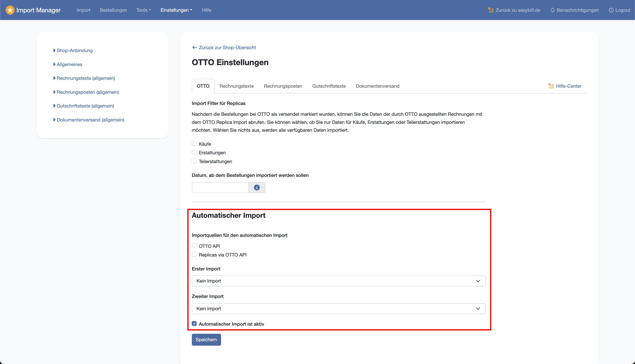Click the Hilfe-Center external link icon
Viewport: 635px width, 364px height.
551,86
